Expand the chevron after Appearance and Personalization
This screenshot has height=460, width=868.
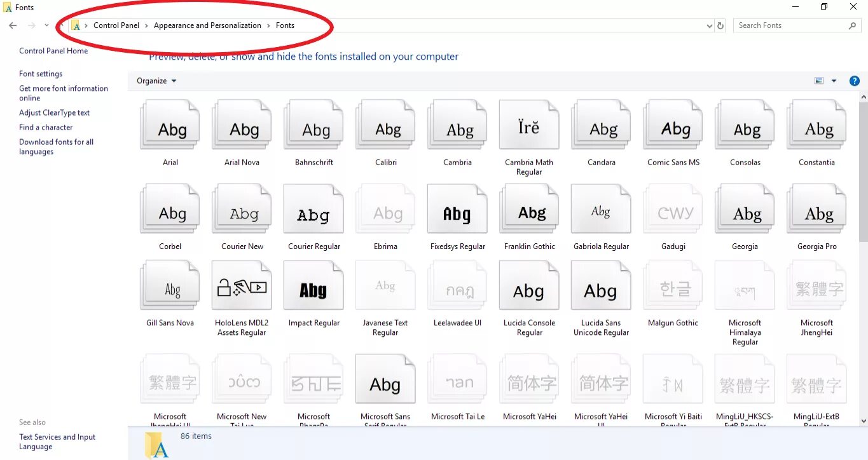[x=268, y=25]
